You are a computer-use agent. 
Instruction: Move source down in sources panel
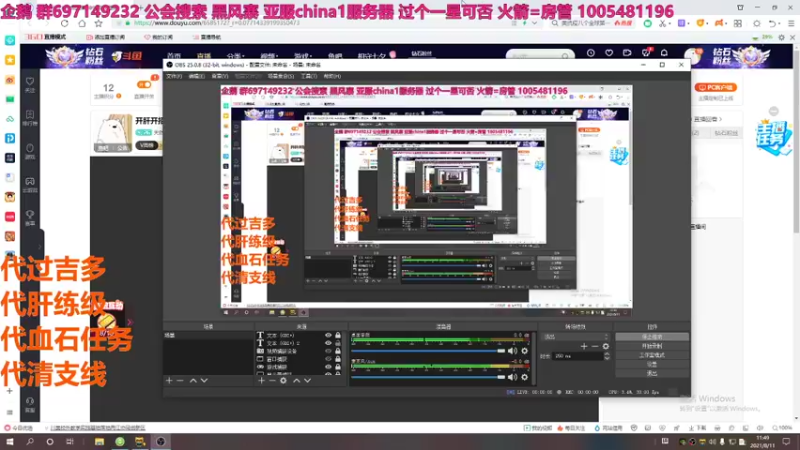pyautogui.click(x=307, y=381)
